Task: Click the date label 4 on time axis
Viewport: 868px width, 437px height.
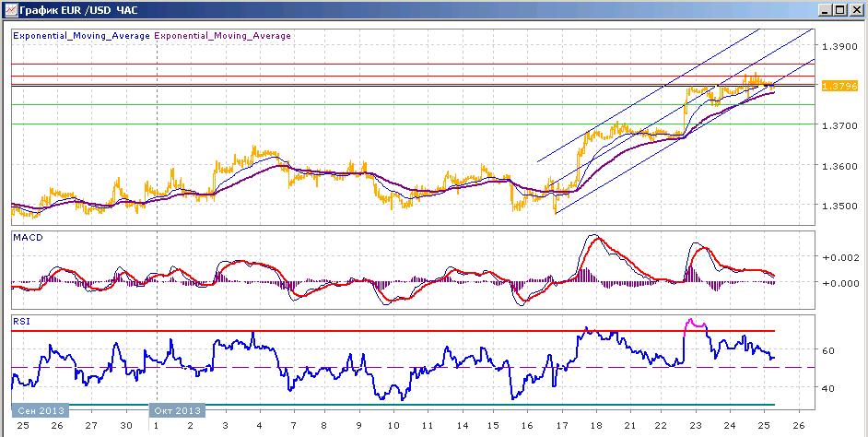Action: pyautogui.click(x=260, y=426)
